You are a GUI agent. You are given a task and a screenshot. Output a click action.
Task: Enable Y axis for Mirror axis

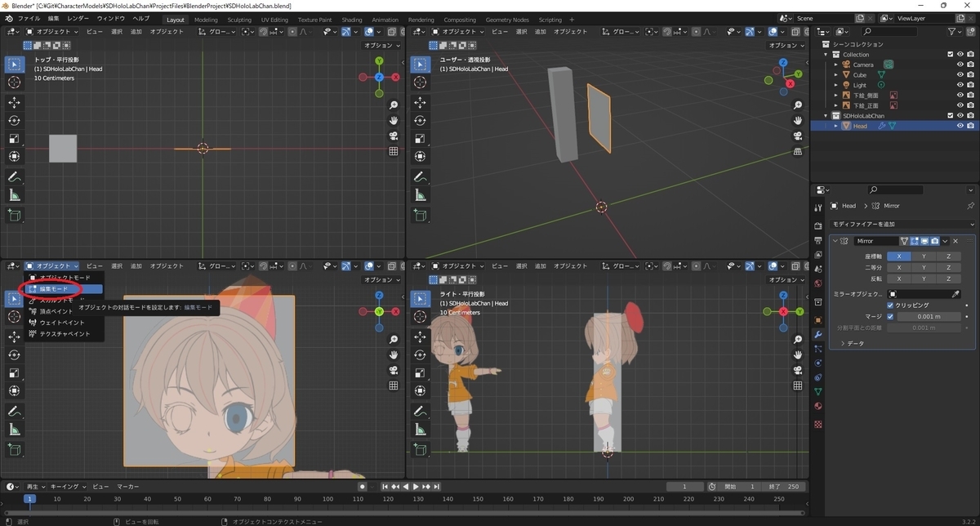(924, 256)
